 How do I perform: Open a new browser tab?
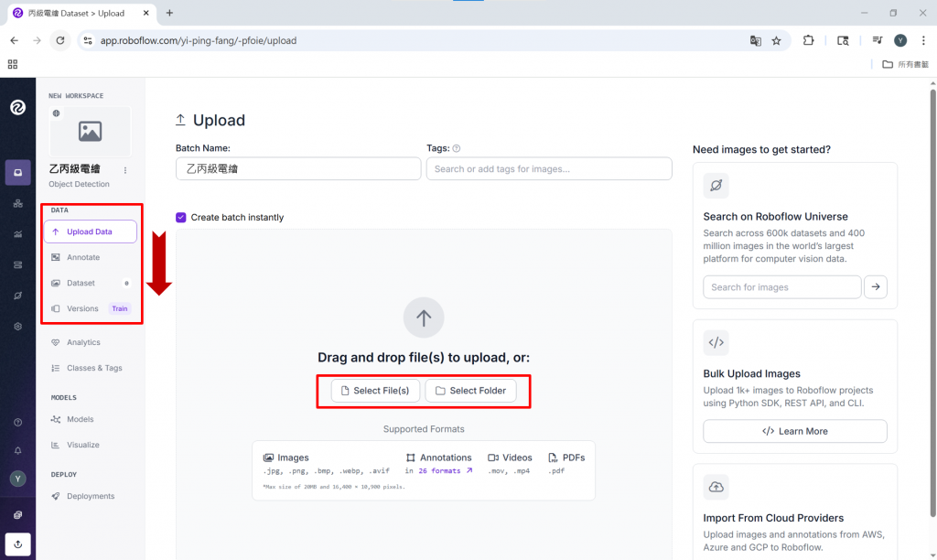(169, 13)
